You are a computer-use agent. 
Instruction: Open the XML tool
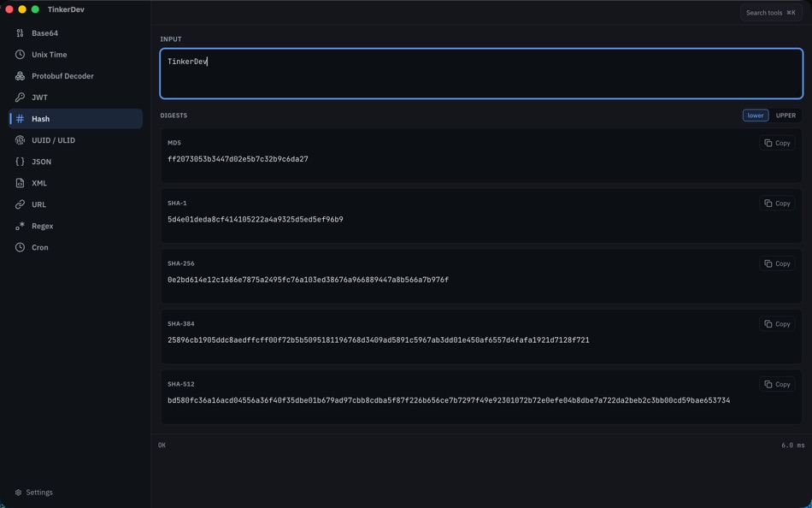click(x=75, y=183)
